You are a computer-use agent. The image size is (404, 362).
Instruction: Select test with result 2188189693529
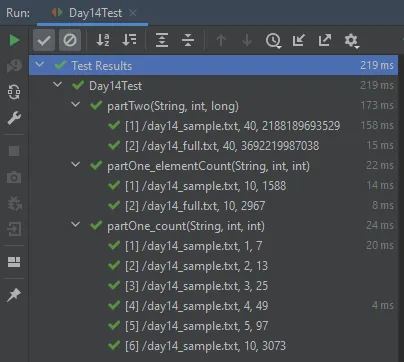213,126
